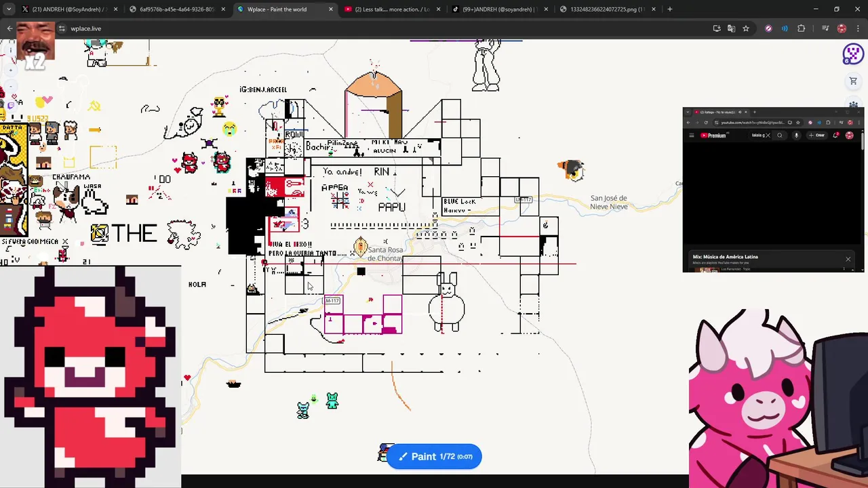Viewport: 868px width, 488px height.
Task: Open YouTube notifications bell
Action: [x=836, y=136]
